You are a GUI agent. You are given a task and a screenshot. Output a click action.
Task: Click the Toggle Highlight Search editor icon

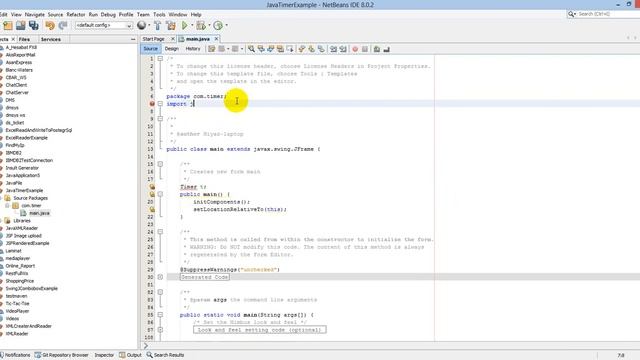(x=280, y=49)
